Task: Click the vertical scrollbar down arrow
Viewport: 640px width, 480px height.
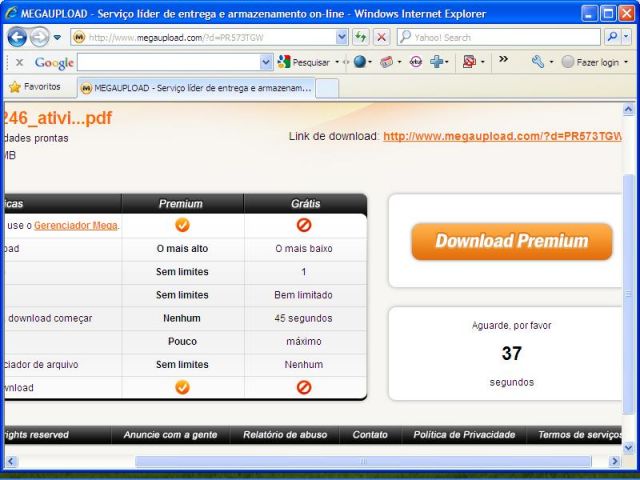Action: 629,448
